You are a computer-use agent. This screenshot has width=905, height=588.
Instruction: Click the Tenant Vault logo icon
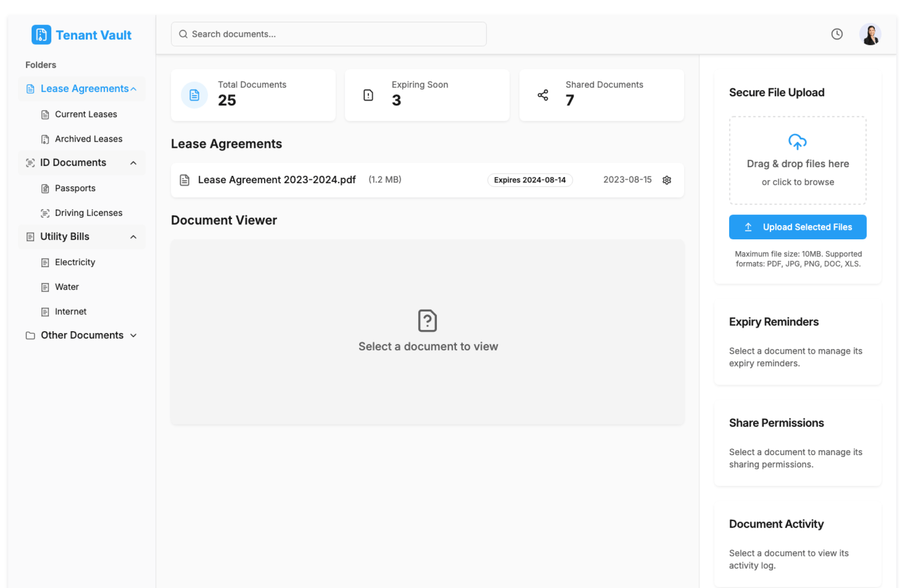(41, 35)
